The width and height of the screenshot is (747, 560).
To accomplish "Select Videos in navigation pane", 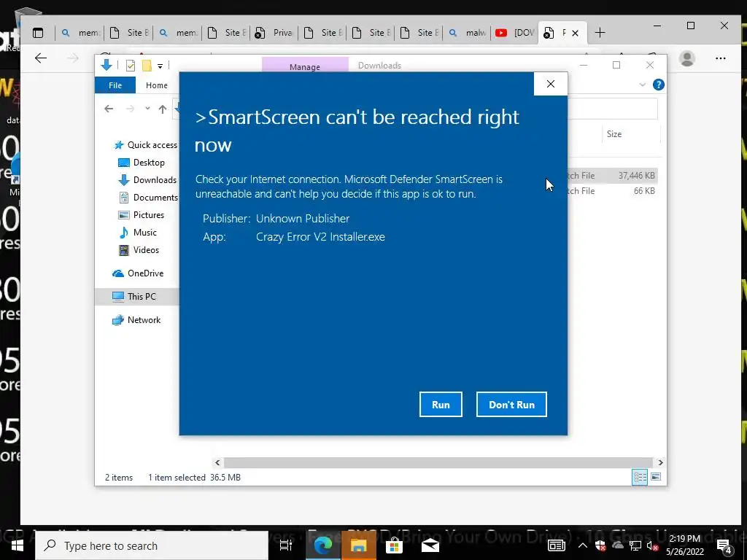I will coord(138,250).
